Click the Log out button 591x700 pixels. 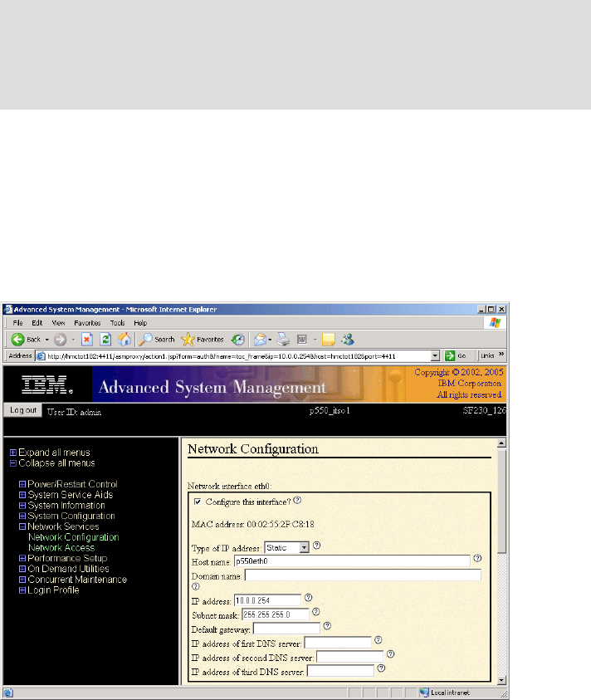[23, 410]
